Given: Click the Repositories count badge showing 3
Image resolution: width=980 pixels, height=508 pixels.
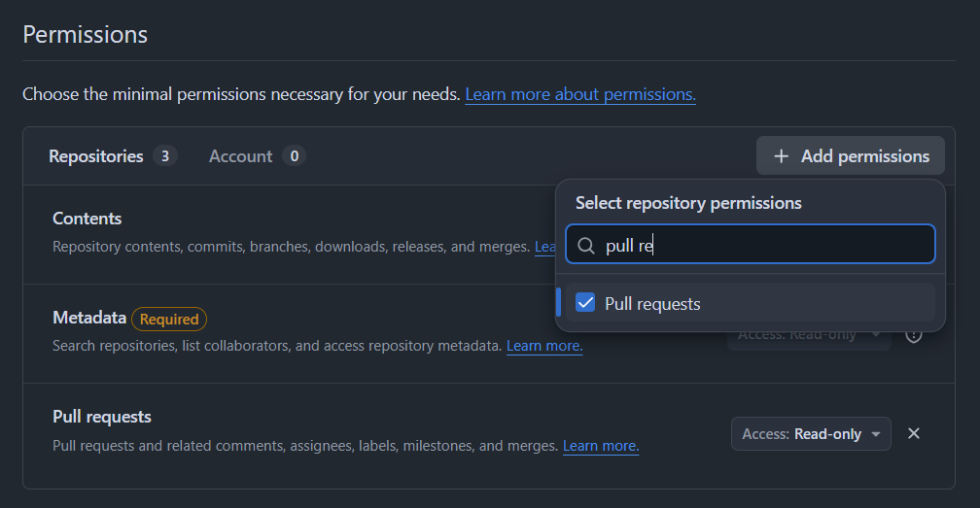Looking at the screenshot, I should tap(165, 156).
